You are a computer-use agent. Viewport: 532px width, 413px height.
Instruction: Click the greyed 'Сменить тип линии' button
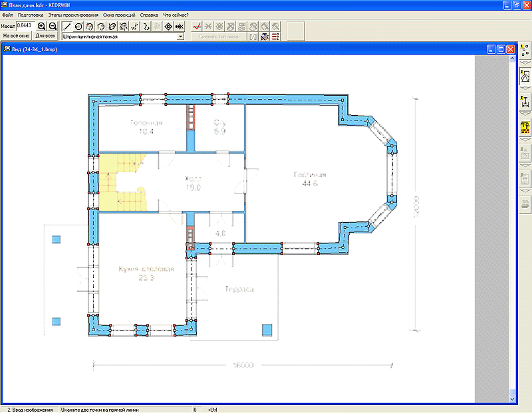click(219, 37)
